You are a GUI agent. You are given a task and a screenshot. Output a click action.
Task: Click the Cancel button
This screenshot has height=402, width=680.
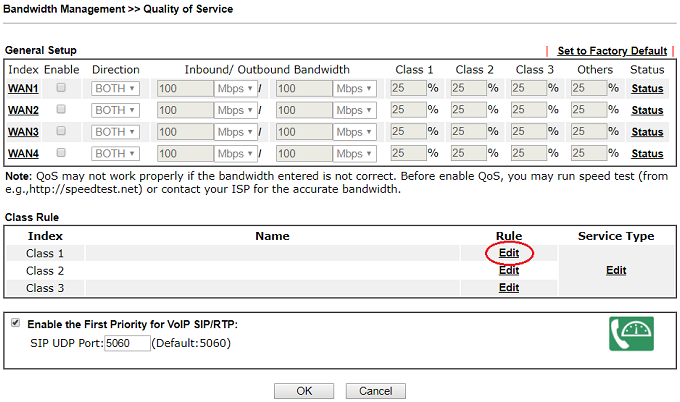(x=375, y=390)
